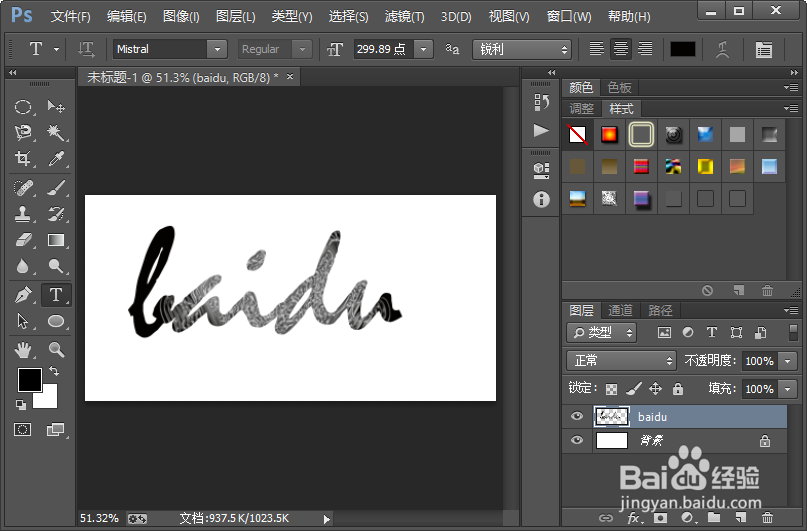This screenshot has height=531, width=807.
Task: Open the 滤镜(T) menu
Action: (405, 16)
